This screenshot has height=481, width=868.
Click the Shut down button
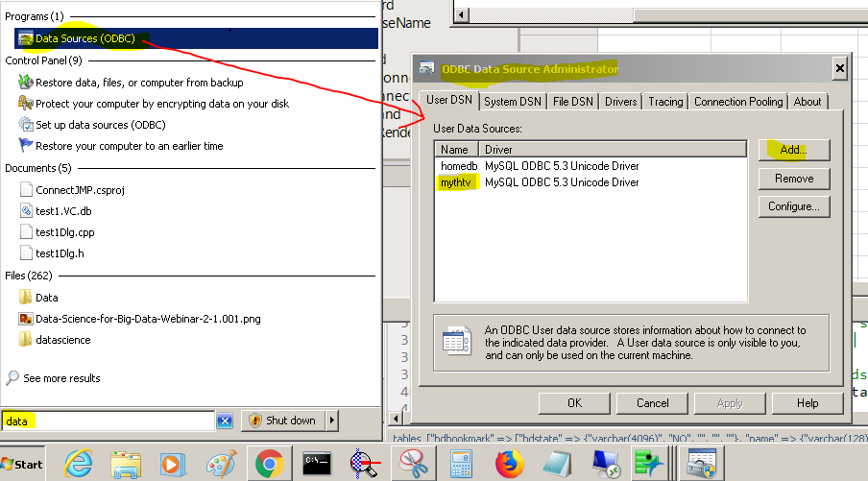[283, 421]
